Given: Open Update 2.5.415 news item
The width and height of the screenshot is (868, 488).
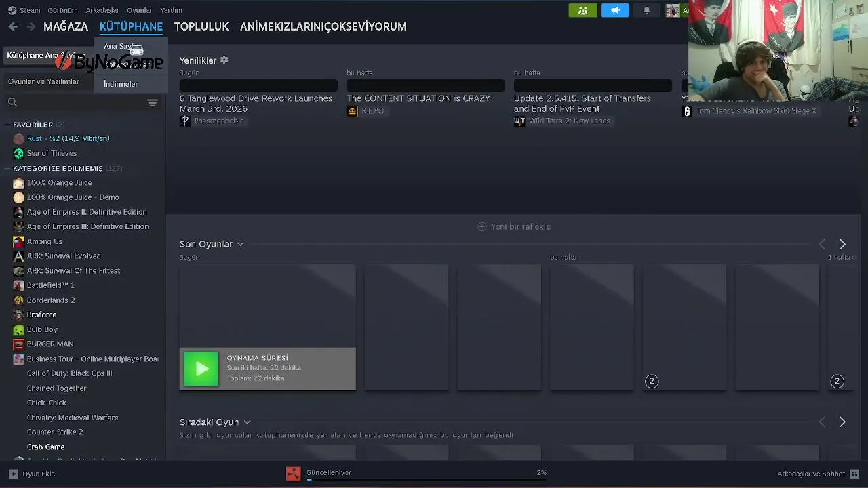Looking at the screenshot, I should click(583, 103).
